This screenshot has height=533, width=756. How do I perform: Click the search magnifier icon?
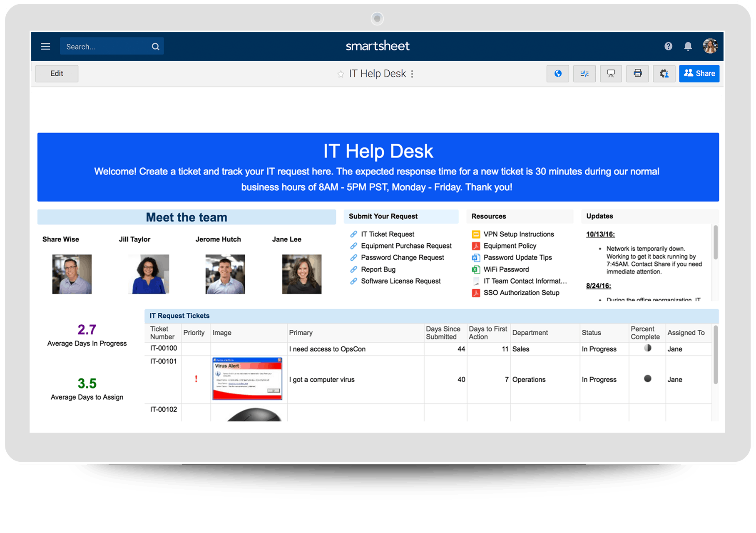tap(155, 47)
